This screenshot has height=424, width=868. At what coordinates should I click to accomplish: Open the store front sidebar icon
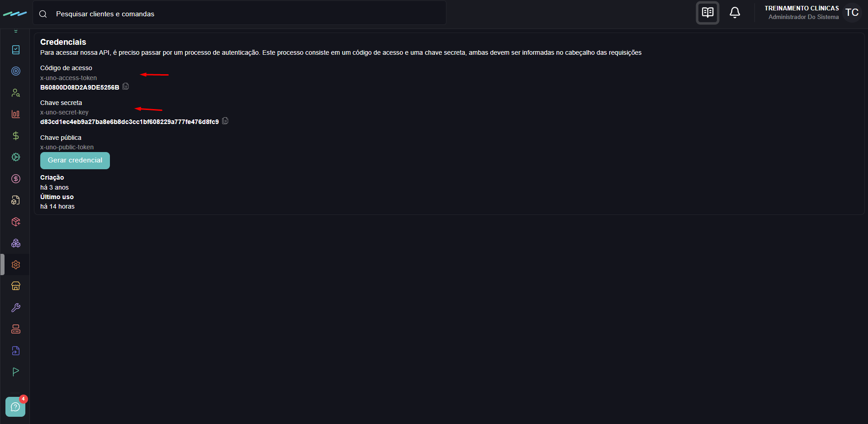pos(16,286)
